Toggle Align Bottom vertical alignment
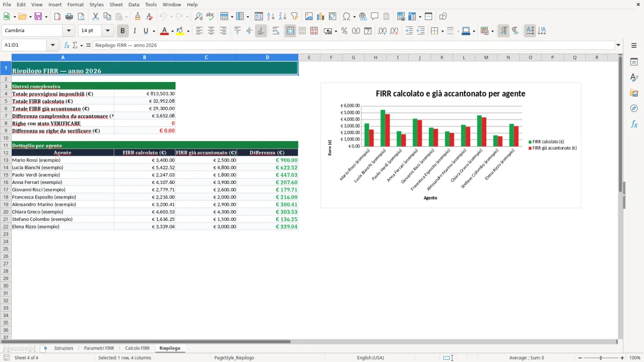The width and height of the screenshot is (644, 362). click(261, 31)
